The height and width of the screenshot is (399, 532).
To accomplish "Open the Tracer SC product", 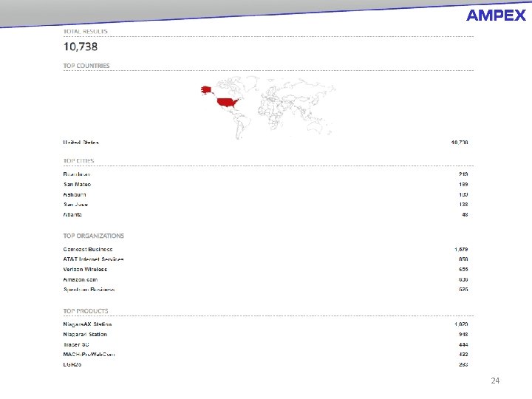I will point(76,344).
